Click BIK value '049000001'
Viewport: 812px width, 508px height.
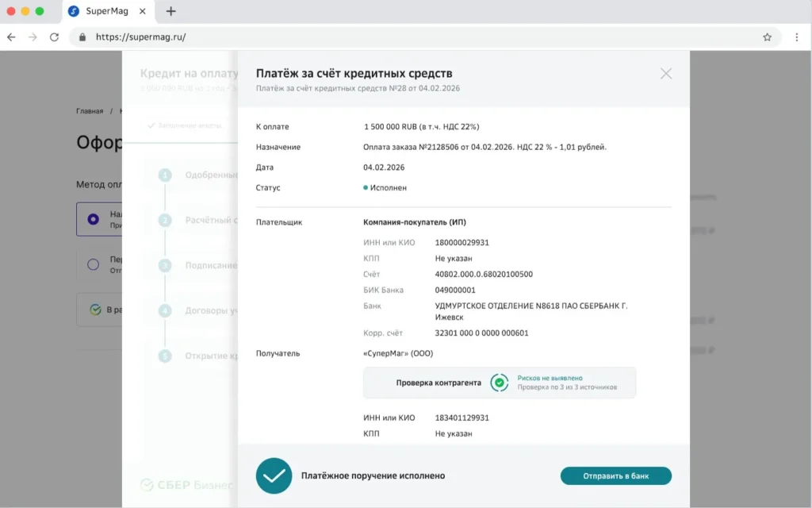coord(455,291)
